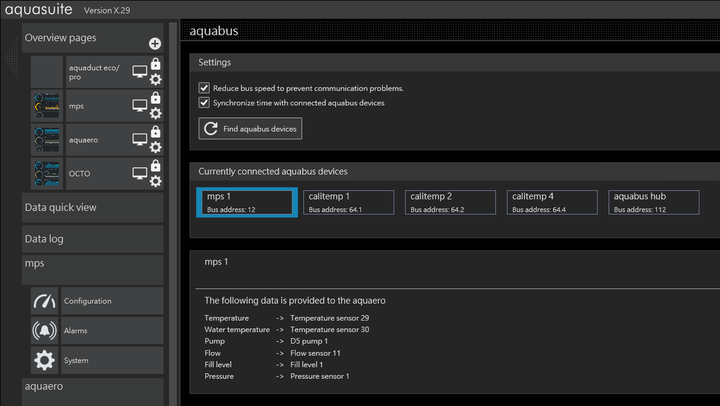Image resolution: width=720 pixels, height=406 pixels.
Task: Select the calitemp 1 device card
Action: click(349, 203)
